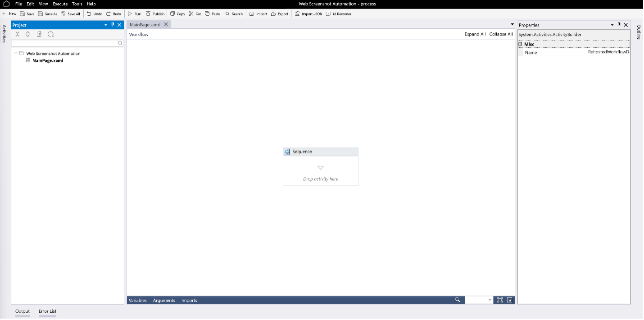This screenshot has height=320, width=644.
Task: Toggle the overview minimap icon
Action: 510,300
